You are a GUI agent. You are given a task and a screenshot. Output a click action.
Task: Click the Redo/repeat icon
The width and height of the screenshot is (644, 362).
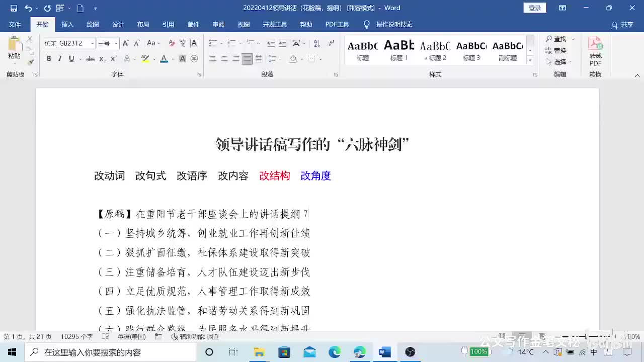pos(47,8)
